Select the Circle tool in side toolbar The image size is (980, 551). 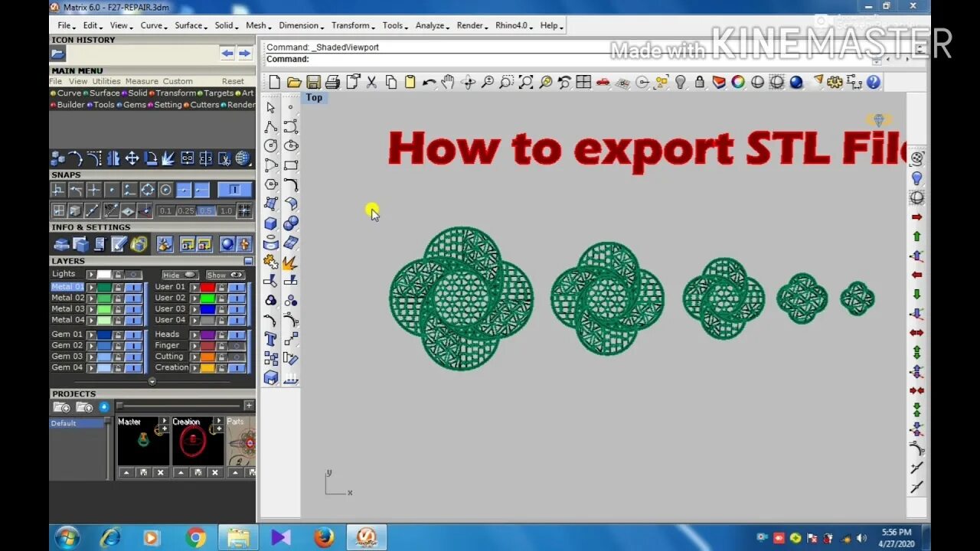click(x=271, y=145)
